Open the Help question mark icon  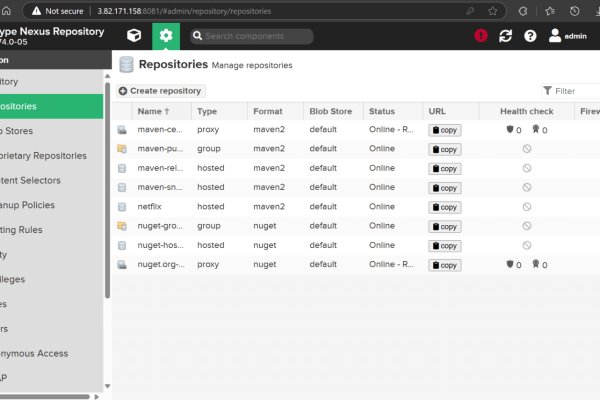[530, 36]
